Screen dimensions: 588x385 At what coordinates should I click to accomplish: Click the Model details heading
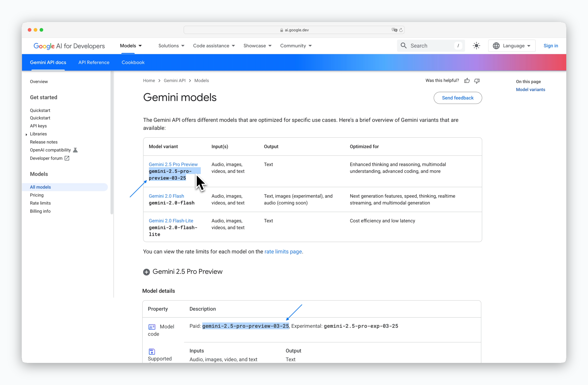[159, 291]
